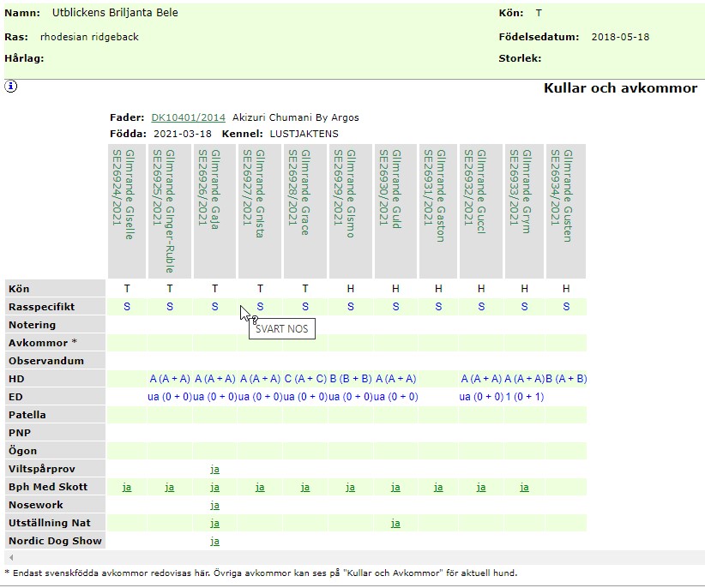Open Viltspårprov ja for Gaja

click(x=215, y=470)
